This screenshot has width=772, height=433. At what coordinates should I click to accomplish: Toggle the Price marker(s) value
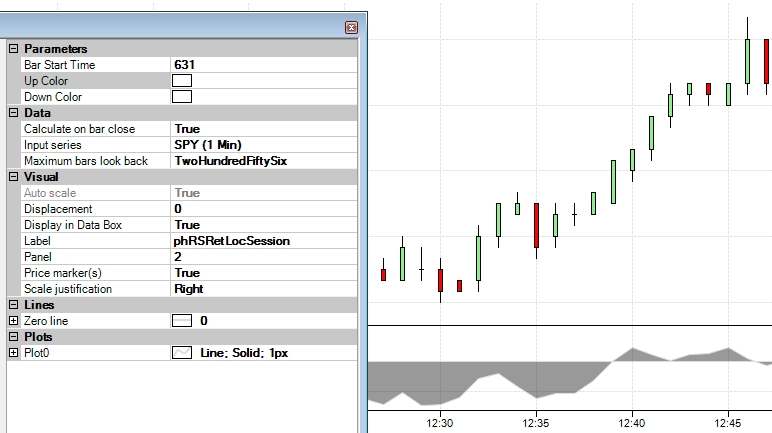(x=264, y=273)
